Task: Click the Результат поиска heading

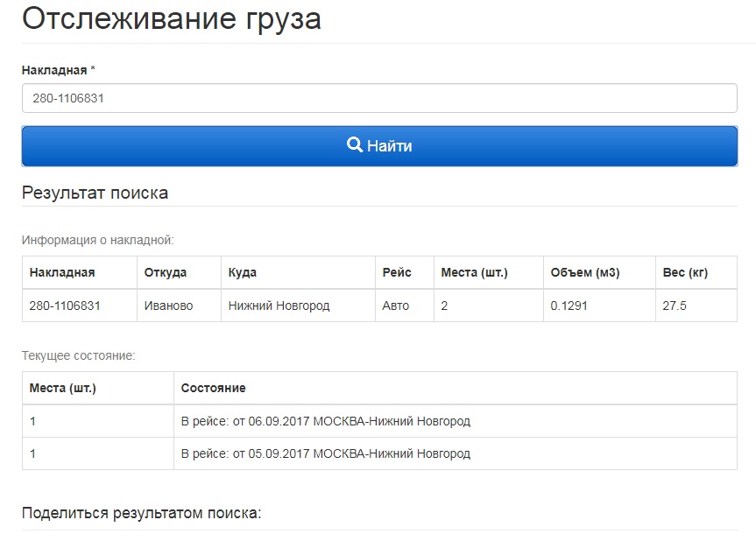Action: coord(95,193)
